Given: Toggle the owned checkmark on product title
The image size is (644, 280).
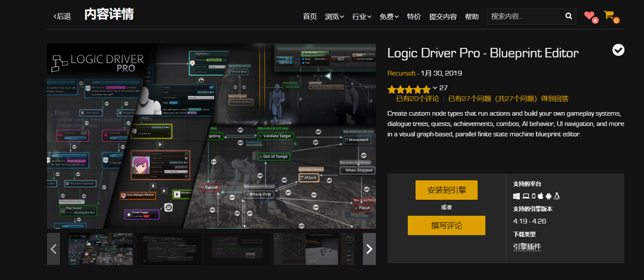Looking at the screenshot, I should 618,50.
